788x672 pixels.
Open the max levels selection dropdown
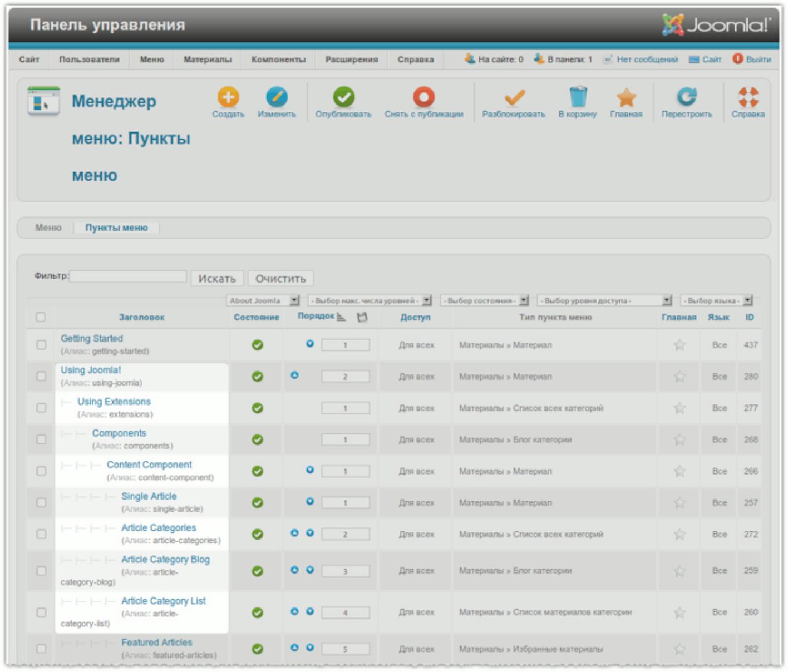tap(370, 300)
